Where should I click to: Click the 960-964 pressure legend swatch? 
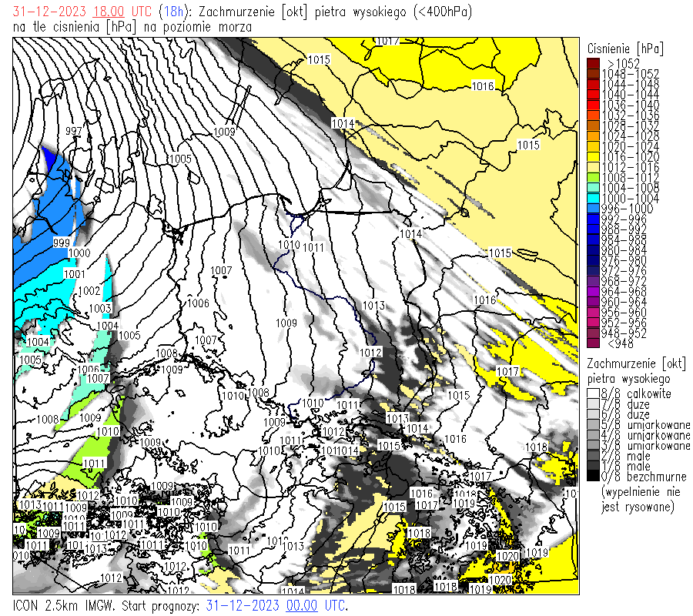coord(593,303)
